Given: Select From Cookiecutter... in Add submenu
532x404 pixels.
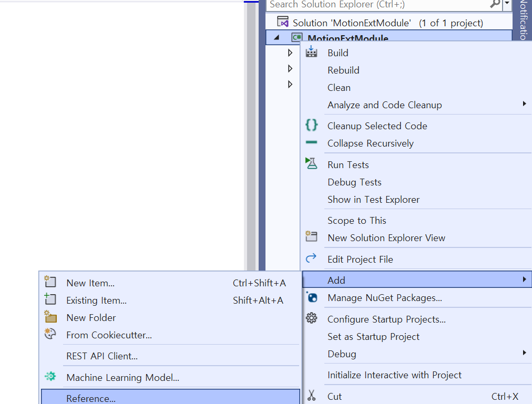Looking at the screenshot, I should coord(170,335).
